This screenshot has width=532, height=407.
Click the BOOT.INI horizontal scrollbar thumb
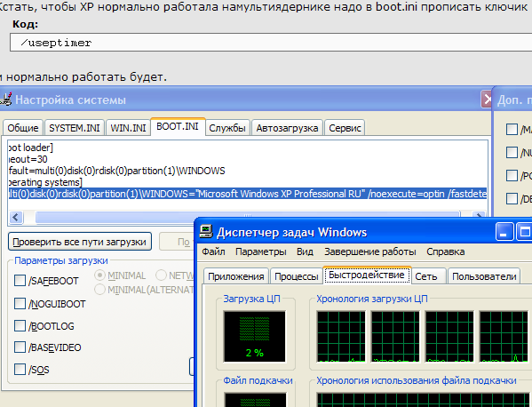248,217
